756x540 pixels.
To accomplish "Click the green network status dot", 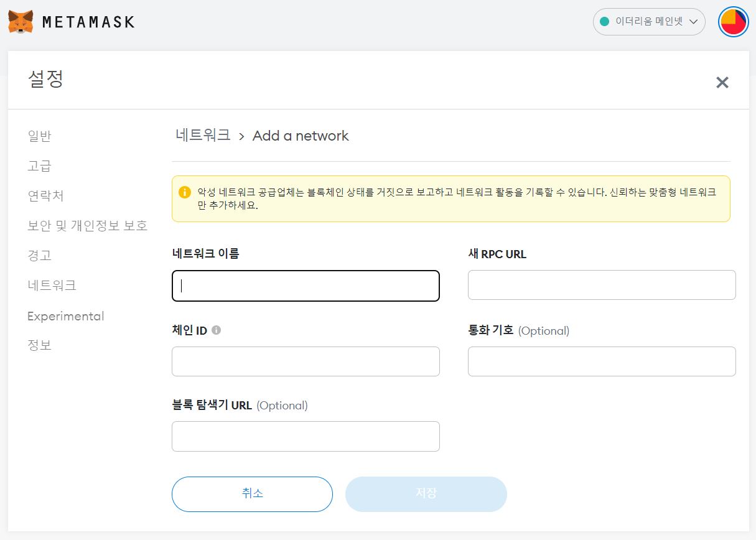I will click(604, 21).
